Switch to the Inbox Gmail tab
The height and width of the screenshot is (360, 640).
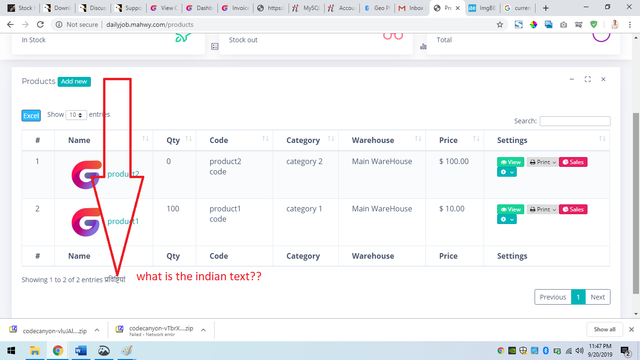(x=411, y=8)
